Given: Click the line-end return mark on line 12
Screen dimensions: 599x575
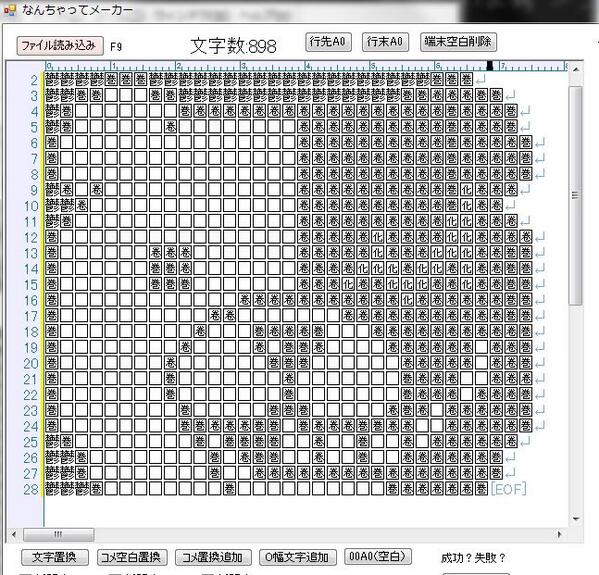Looking at the screenshot, I should point(540,237).
